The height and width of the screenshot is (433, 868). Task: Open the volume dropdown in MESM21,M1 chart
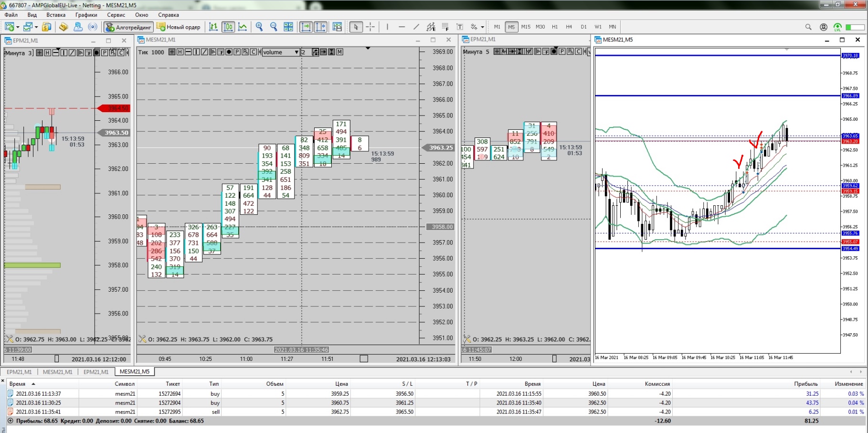pyautogui.click(x=281, y=52)
